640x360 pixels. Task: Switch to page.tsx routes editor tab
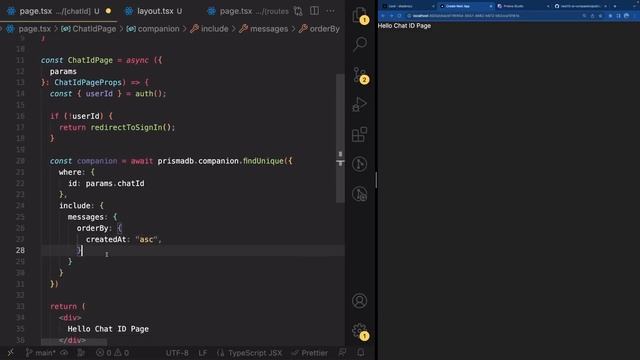(248, 11)
